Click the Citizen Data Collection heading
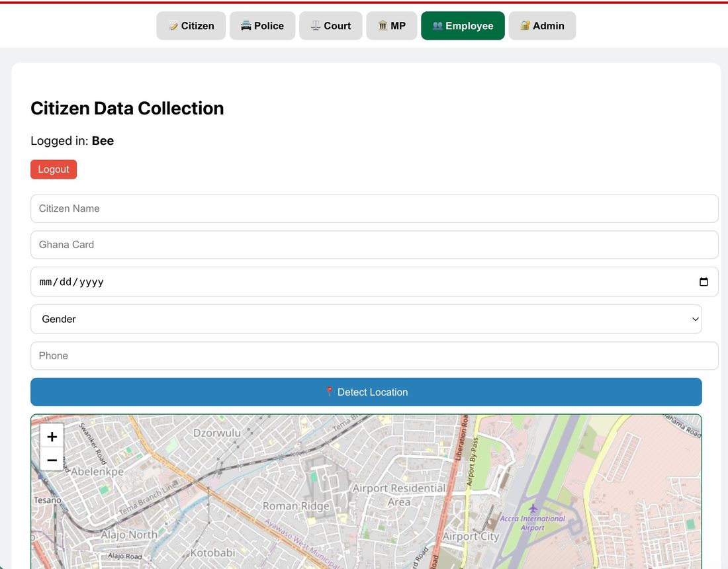This screenshot has width=728, height=569. 127,108
